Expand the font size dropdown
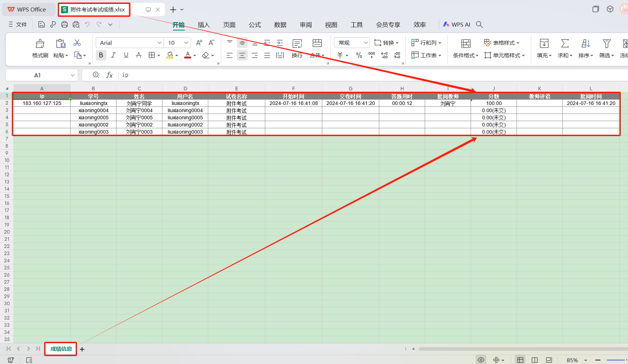The width and height of the screenshot is (628, 364). [186, 43]
